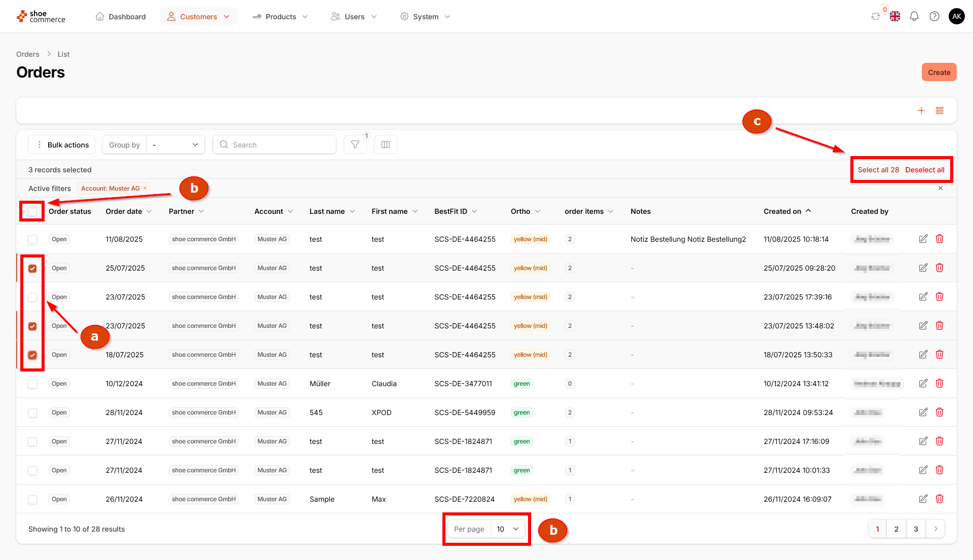Click the sync refresh icon

pos(875,17)
